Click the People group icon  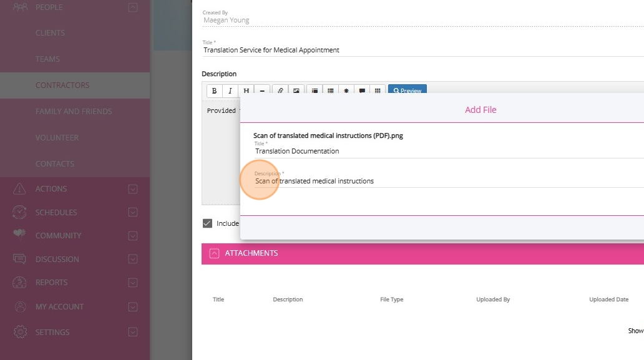pos(21,7)
